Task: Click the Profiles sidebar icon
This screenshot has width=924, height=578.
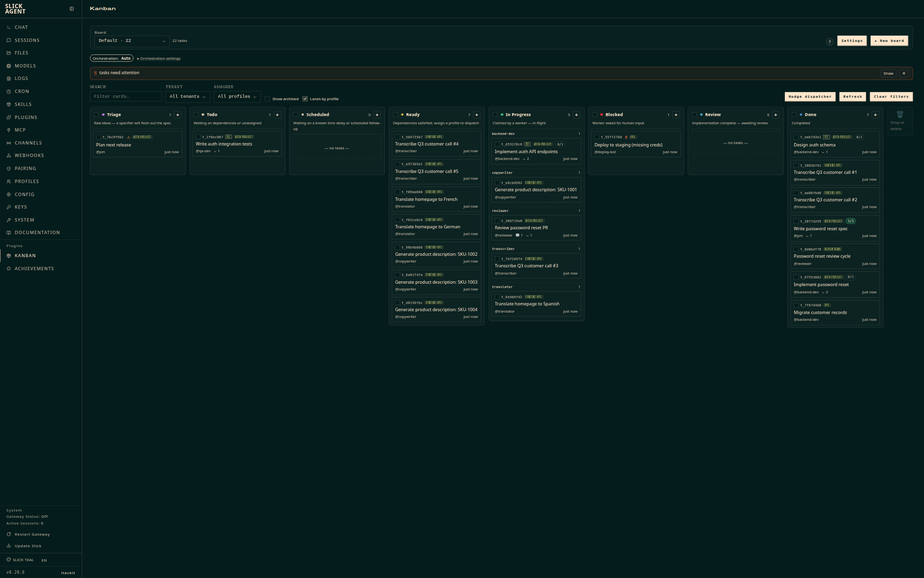Action: 9,182
